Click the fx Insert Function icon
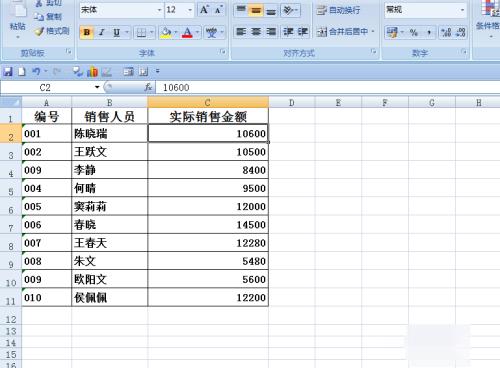 coord(148,87)
